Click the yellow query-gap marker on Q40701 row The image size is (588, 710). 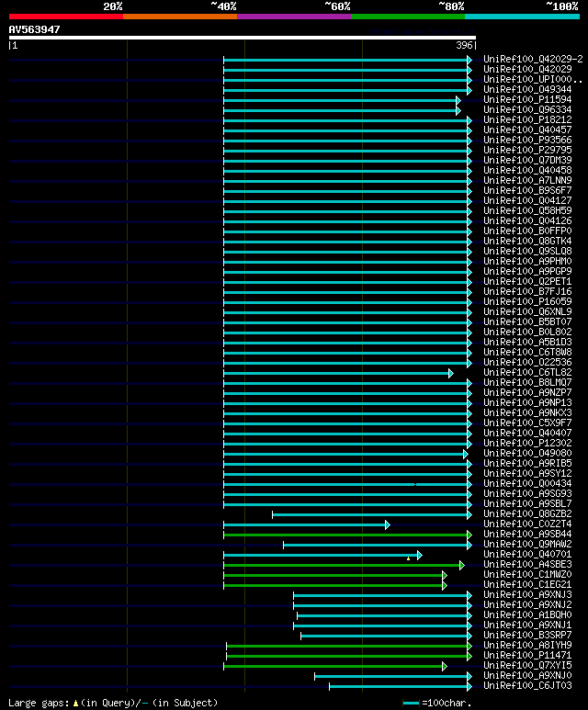pos(408,558)
